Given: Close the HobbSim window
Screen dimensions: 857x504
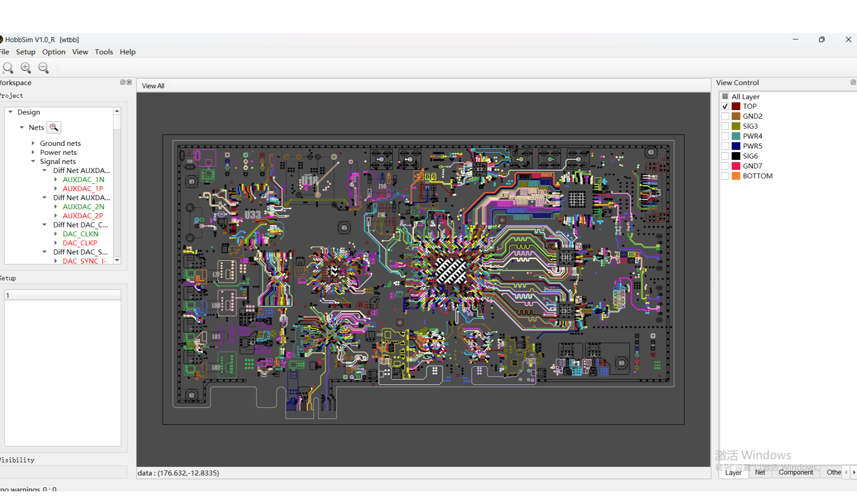Looking at the screenshot, I should point(848,39).
